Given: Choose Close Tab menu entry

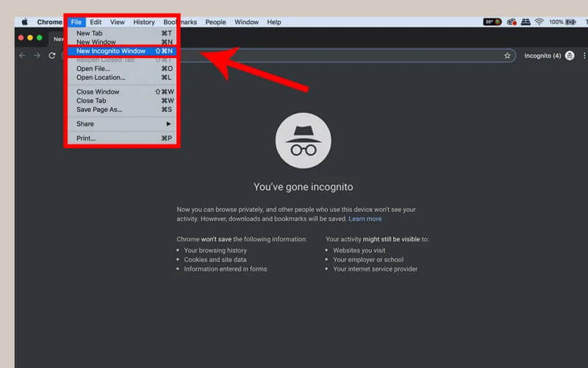Looking at the screenshot, I should (x=122, y=101).
